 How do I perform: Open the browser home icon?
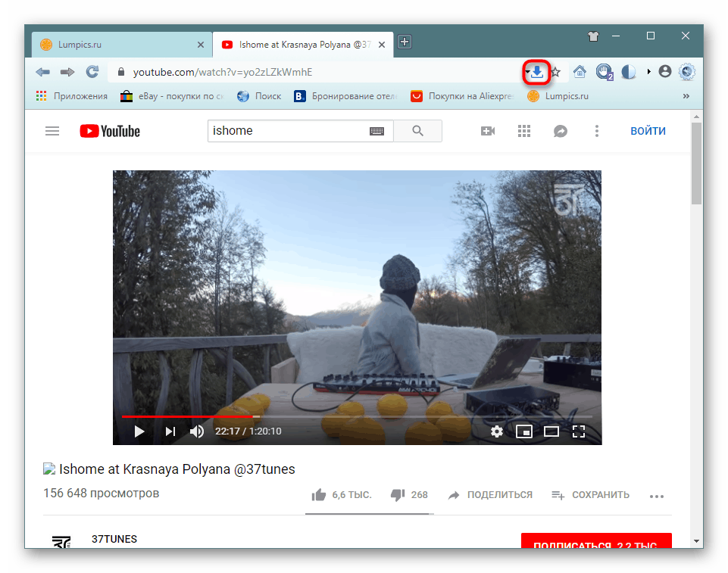pyautogui.click(x=580, y=72)
